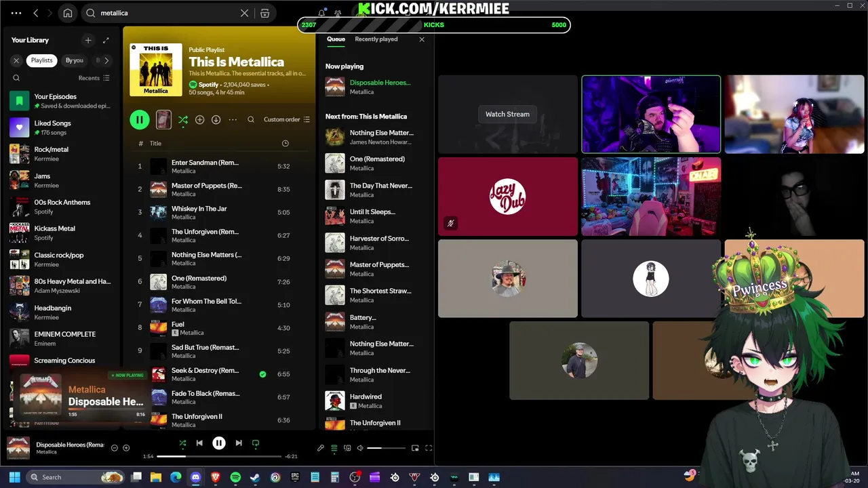This screenshot has width=868, height=488.
Task: Toggle saved checkmark for Seek & Destroy
Action: point(262,374)
